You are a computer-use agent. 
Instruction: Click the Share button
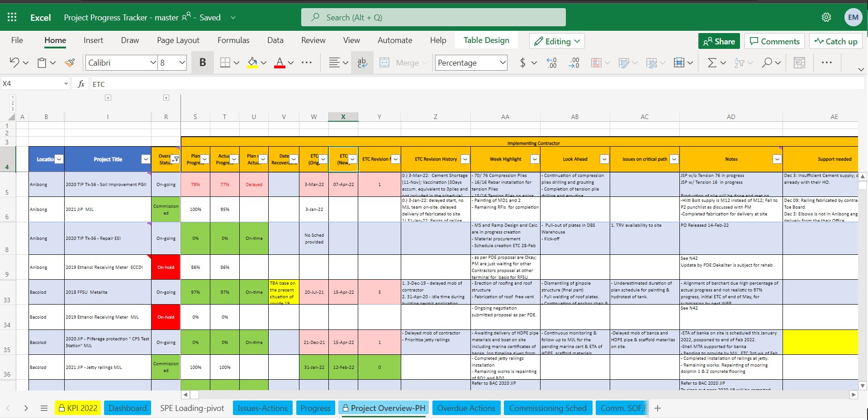pyautogui.click(x=719, y=41)
